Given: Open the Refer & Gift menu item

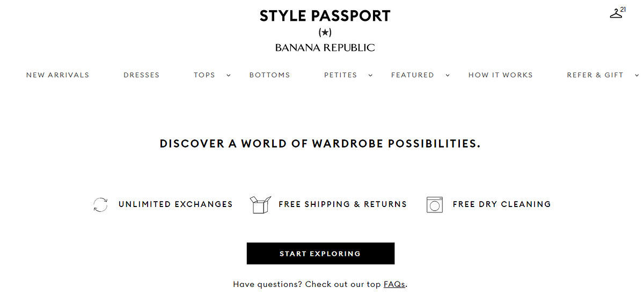Looking at the screenshot, I should tap(595, 75).
